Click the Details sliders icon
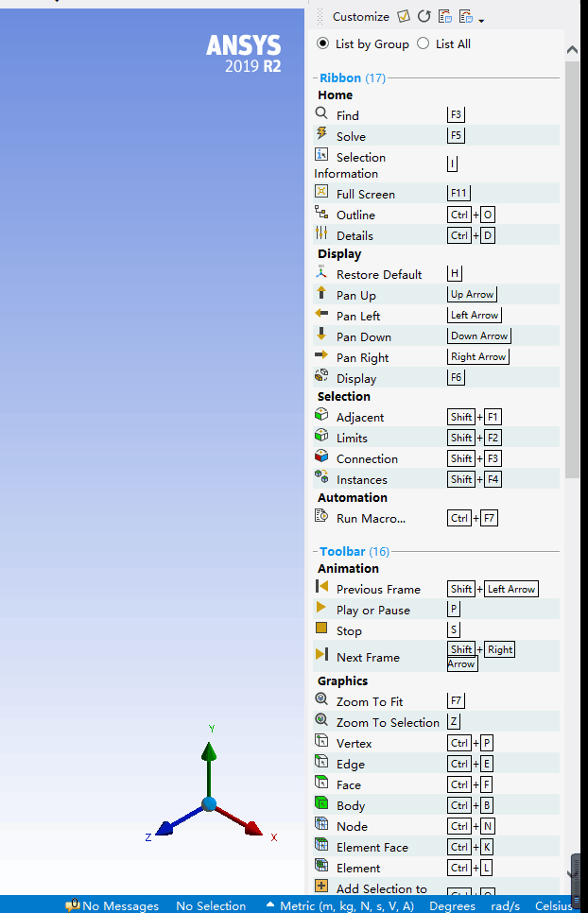 (x=321, y=233)
